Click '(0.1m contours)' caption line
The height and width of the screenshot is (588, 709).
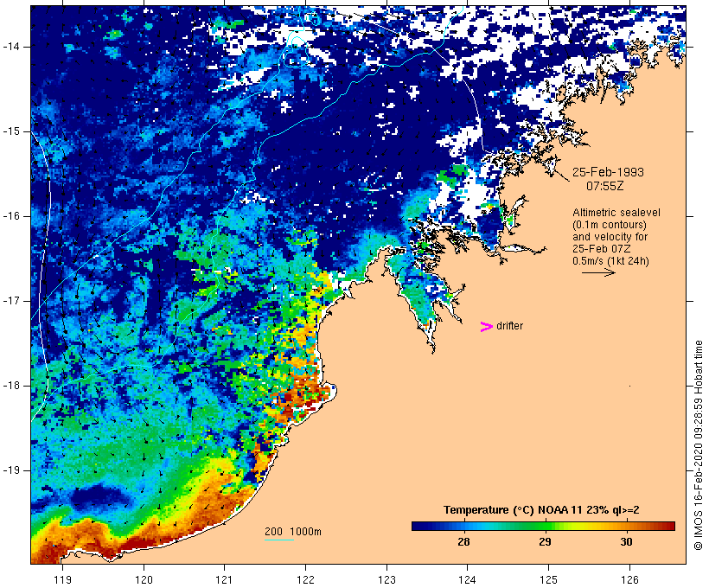(x=610, y=225)
